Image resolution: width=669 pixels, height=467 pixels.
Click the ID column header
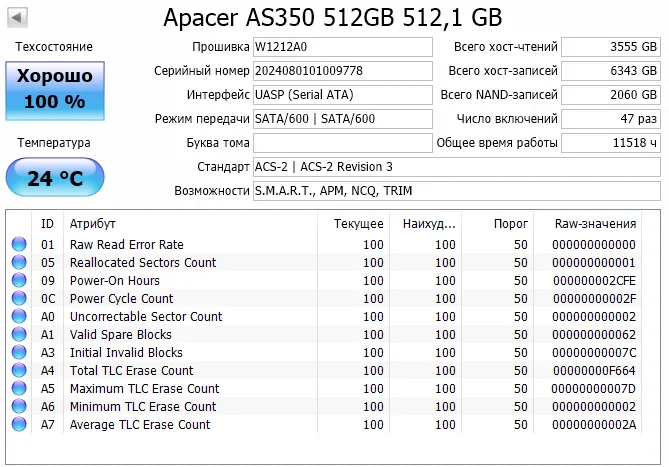[47, 223]
